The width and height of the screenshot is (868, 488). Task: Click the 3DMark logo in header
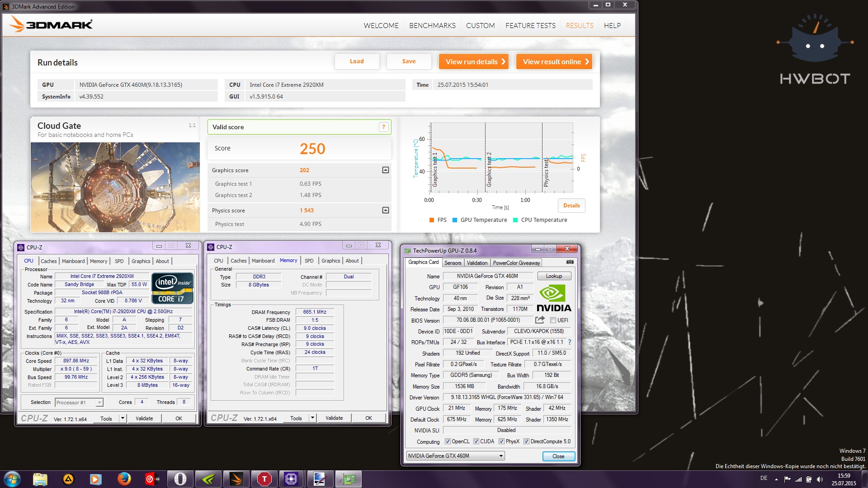[x=51, y=24]
